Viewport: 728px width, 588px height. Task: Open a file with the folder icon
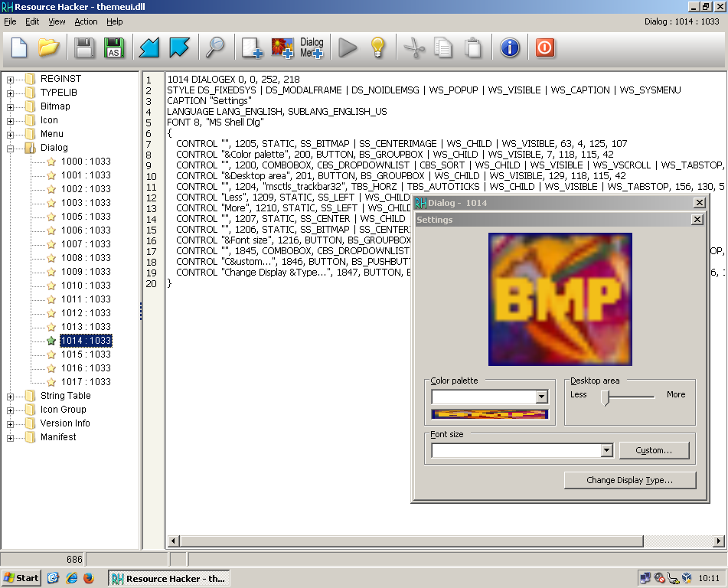click(49, 47)
